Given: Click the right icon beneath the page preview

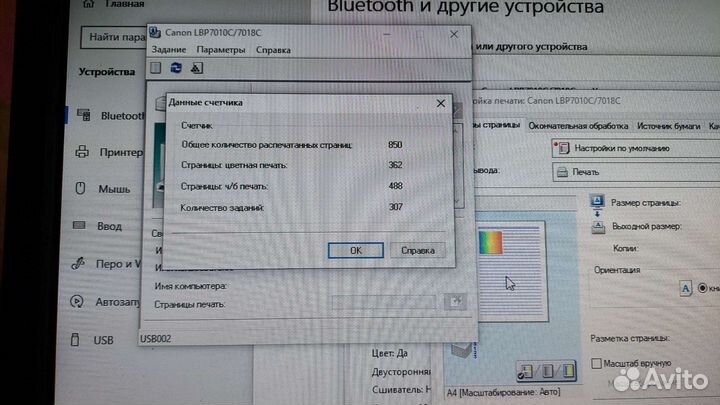Looking at the screenshot, I should point(568,371).
